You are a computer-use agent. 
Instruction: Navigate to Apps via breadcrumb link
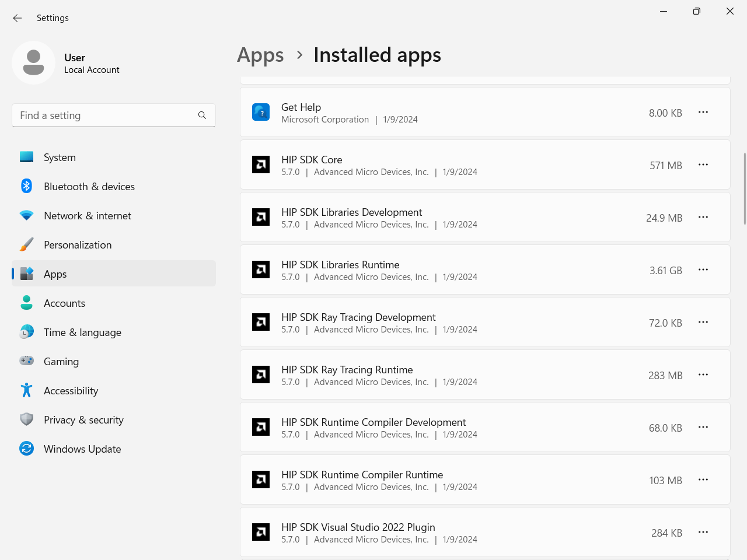pyautogui.click(x=260, y=55)
